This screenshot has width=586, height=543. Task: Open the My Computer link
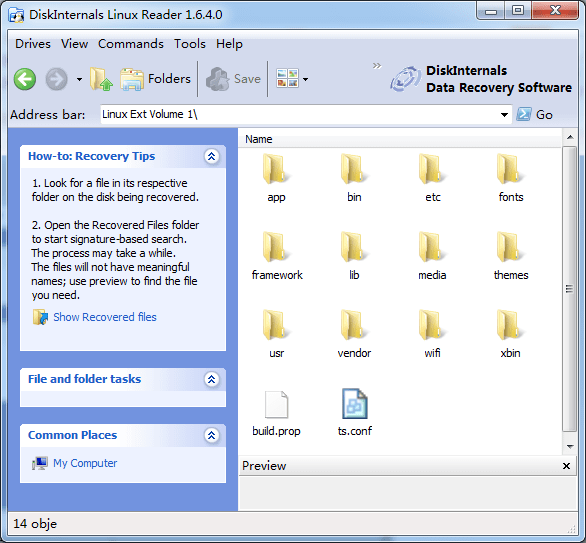(85, 463)
